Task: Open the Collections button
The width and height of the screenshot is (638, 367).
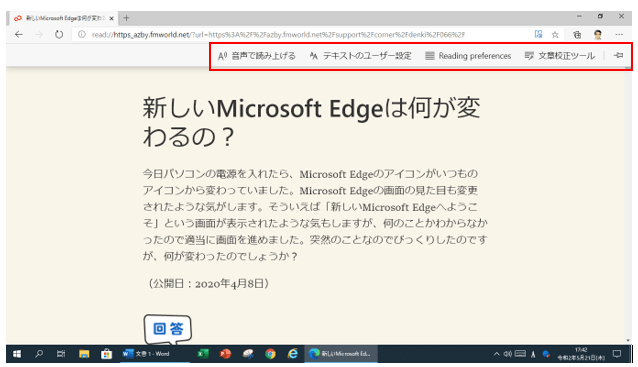Action: pos(577,35)
